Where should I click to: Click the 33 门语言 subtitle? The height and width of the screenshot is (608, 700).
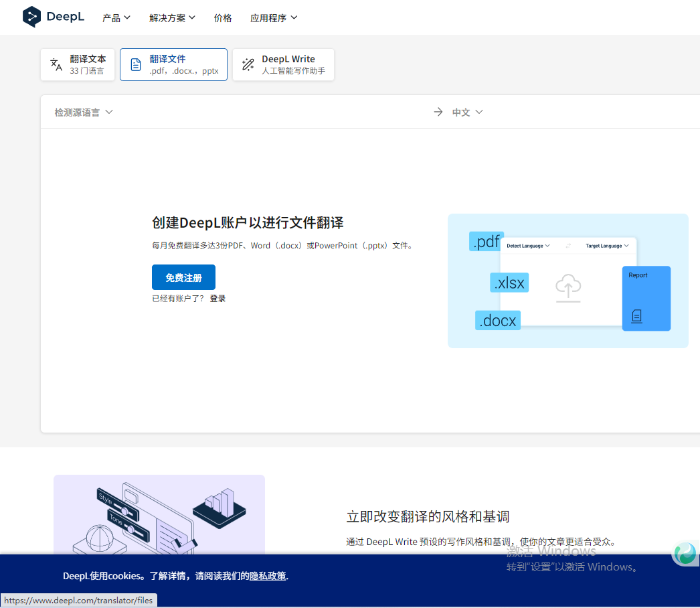(x=86, y=71)
